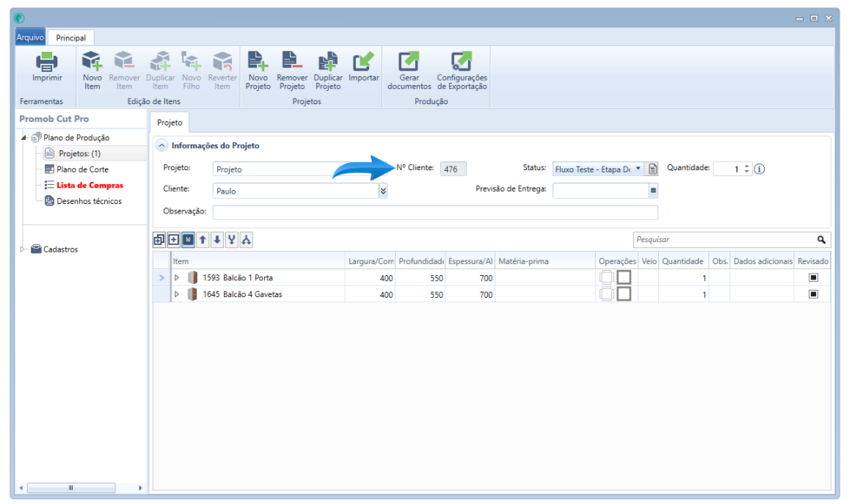Click the Quantidade column header in the grid

[x=683, y=261]
